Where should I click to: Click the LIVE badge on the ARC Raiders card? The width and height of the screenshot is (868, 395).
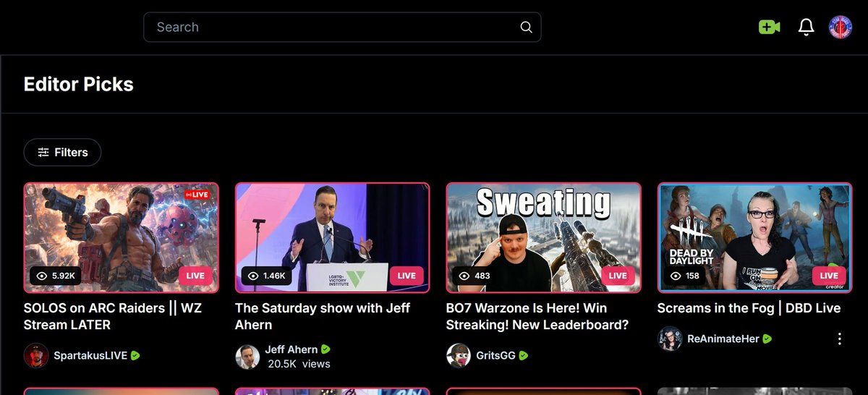[195, 276]
